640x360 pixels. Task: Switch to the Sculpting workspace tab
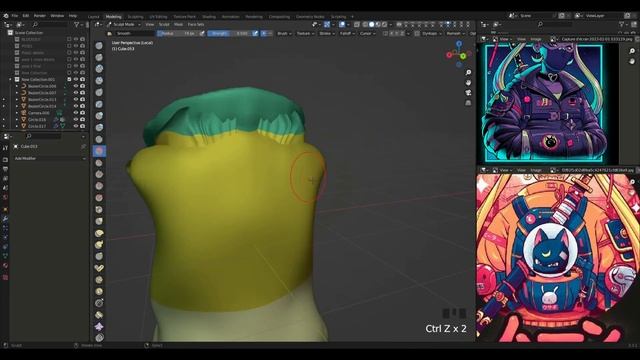pos(136,17)
